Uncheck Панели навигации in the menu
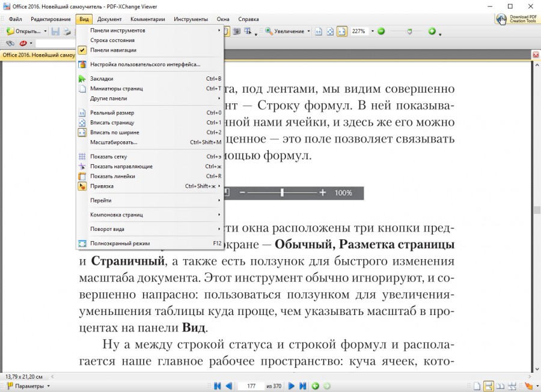Screen dimensions: 541x392 113,50
